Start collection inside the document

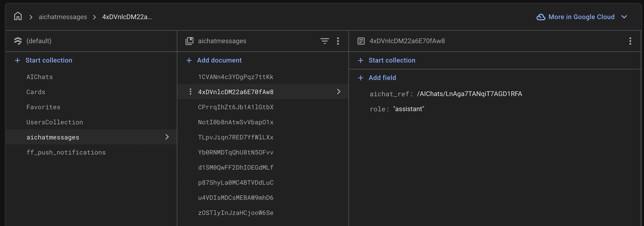pyautogui.click(x=392, y=60)
